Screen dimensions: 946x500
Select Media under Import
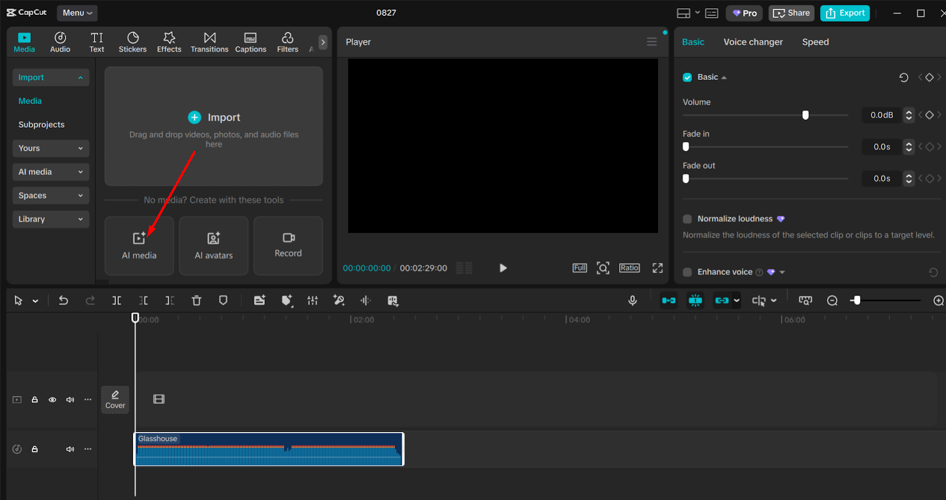[30, 101]
